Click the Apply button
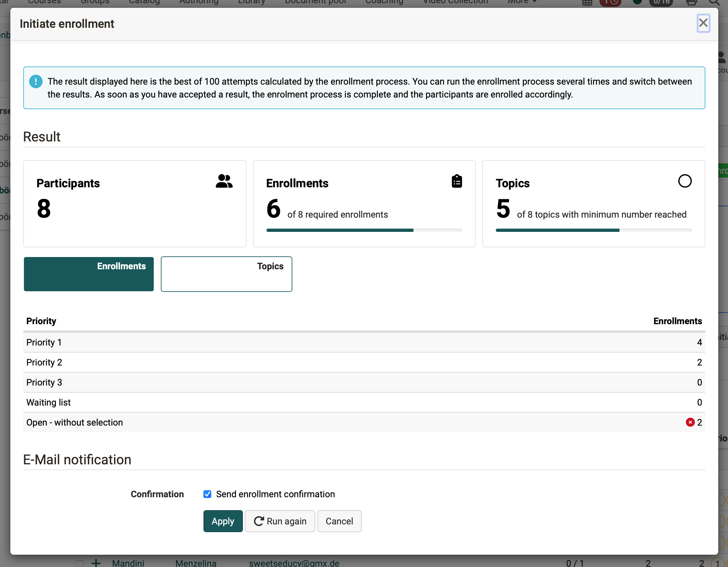The image size is (728, 567). [x=223, y=521]
